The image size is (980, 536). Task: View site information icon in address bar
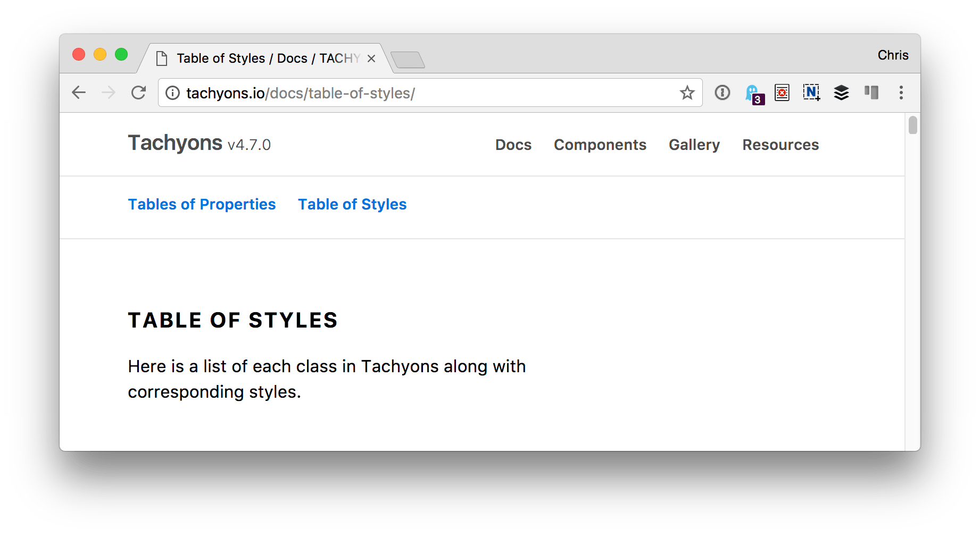coord(172,93)
